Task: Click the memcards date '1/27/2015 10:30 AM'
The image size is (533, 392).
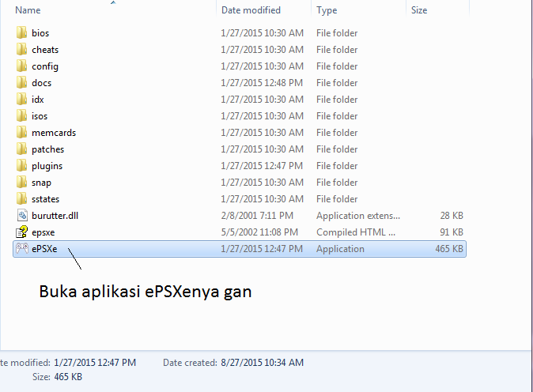Action: point(262,133)
